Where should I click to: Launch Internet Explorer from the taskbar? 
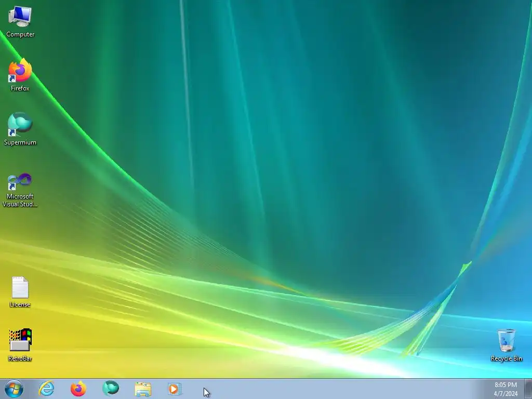pyautogui.click(x=46, y=389)
